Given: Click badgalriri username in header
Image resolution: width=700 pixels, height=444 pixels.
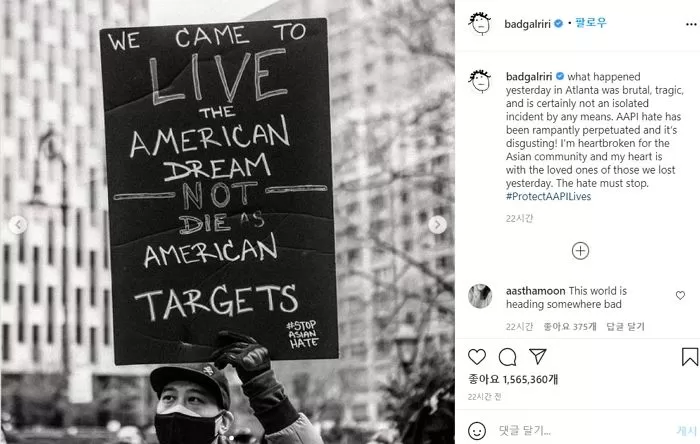Looking at the screenshot, I should point(527,24).
